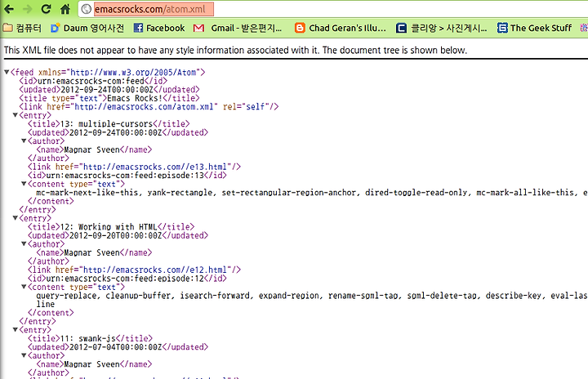Viewport: 588px width, 379px height.
Task: Reload the page with the refresh icon
Action: coord(46,9)
